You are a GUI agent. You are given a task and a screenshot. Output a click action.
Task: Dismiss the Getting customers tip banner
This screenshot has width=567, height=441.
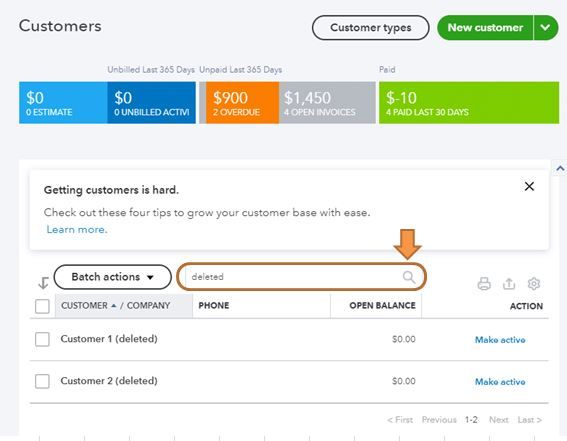click(529, 187)
